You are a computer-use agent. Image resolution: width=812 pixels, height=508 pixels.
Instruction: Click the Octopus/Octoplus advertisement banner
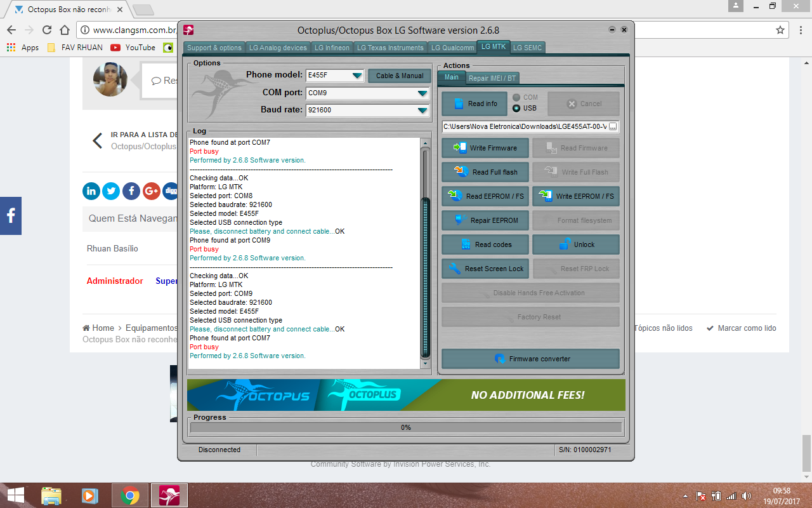coord(406,395)
